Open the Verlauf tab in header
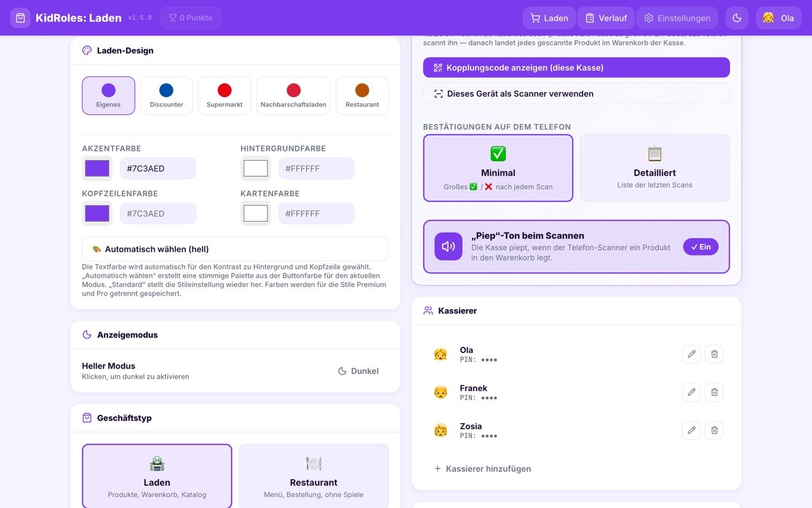812x508 pixels. 606,18
